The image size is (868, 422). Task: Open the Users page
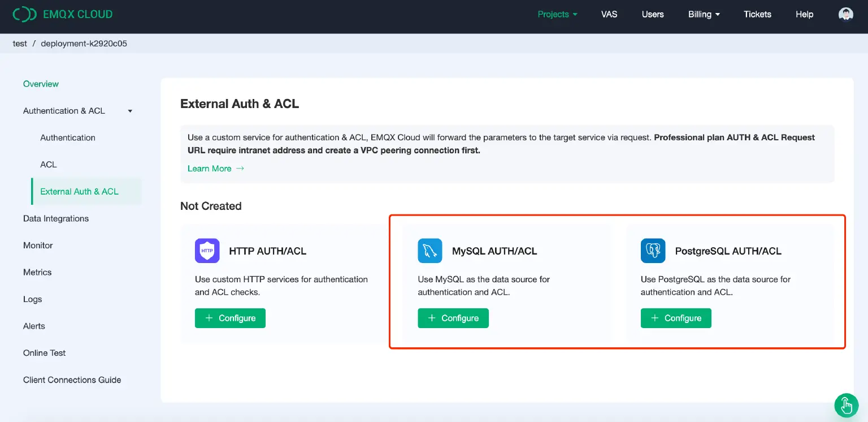click(x=653, y=14)
